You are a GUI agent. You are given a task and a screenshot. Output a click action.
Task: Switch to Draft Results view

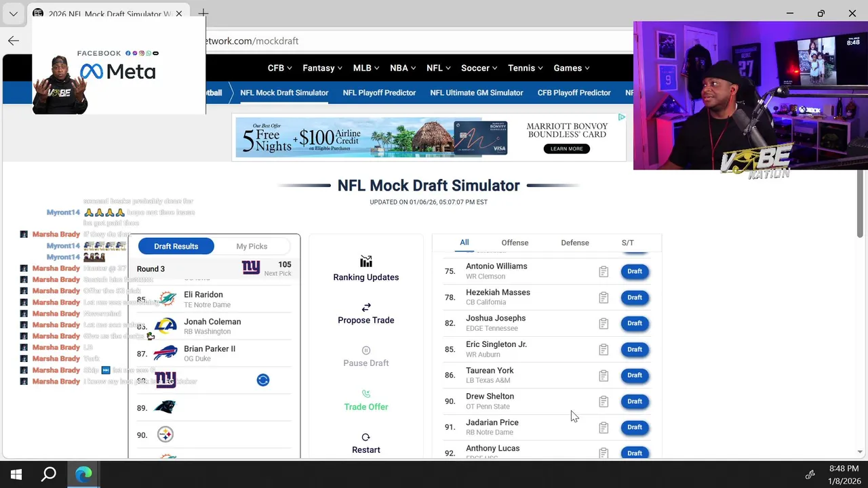coord(176,246)
